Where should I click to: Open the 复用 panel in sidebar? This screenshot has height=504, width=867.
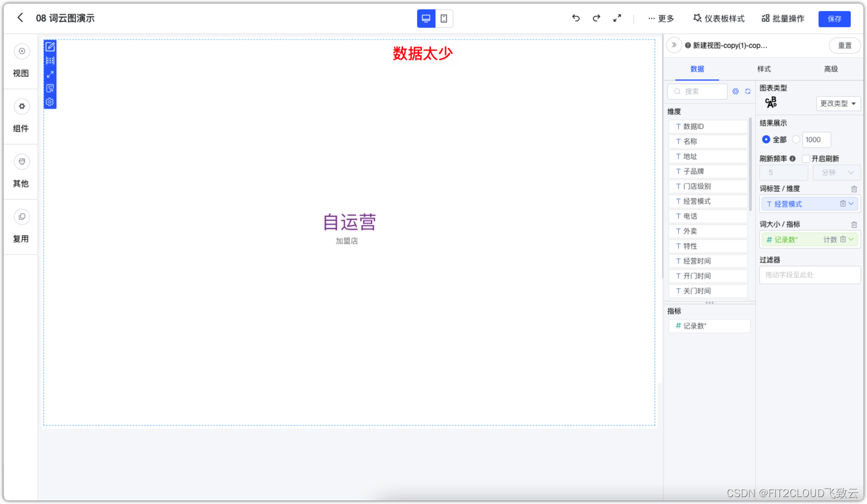click(x=21, y=227)
